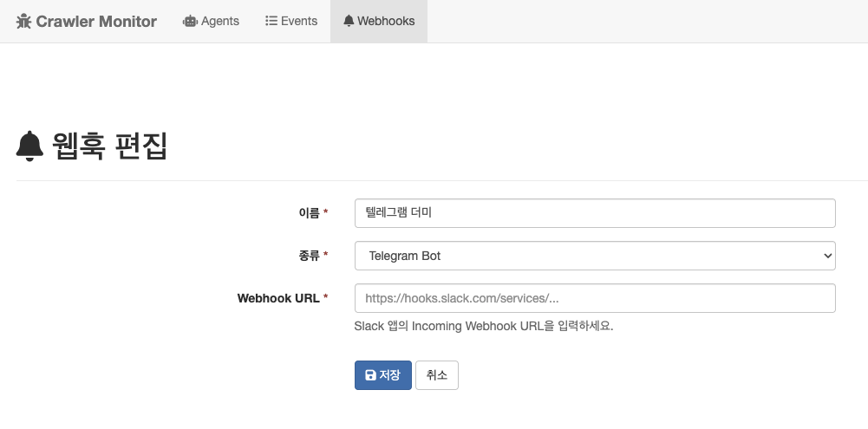Click the 저장 save button
The width and height of the screenshot is (868, 429).
pyautogui.click(x=382, y=375)
